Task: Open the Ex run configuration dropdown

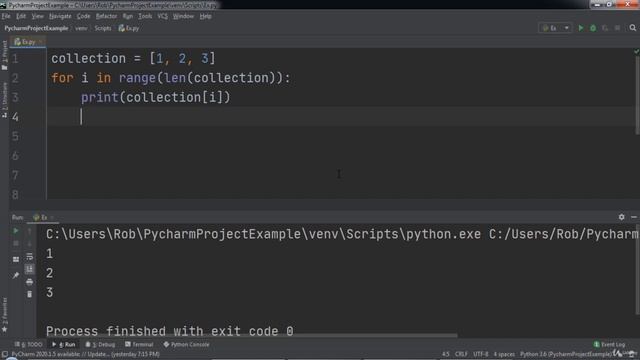Action: [x=555, y=28]
